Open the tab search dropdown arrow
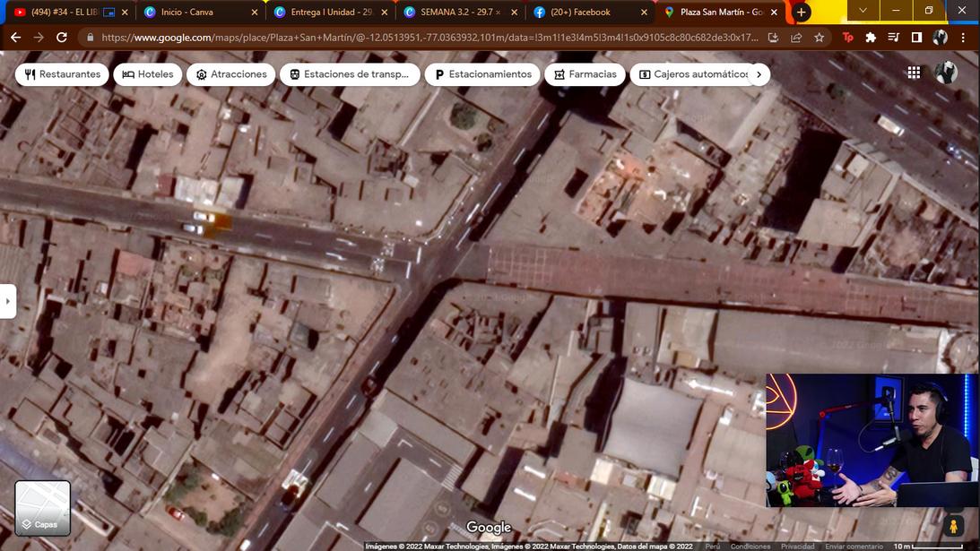Image resolution: width=980 pixels, height=551 pixels. (x=863, y=11)
